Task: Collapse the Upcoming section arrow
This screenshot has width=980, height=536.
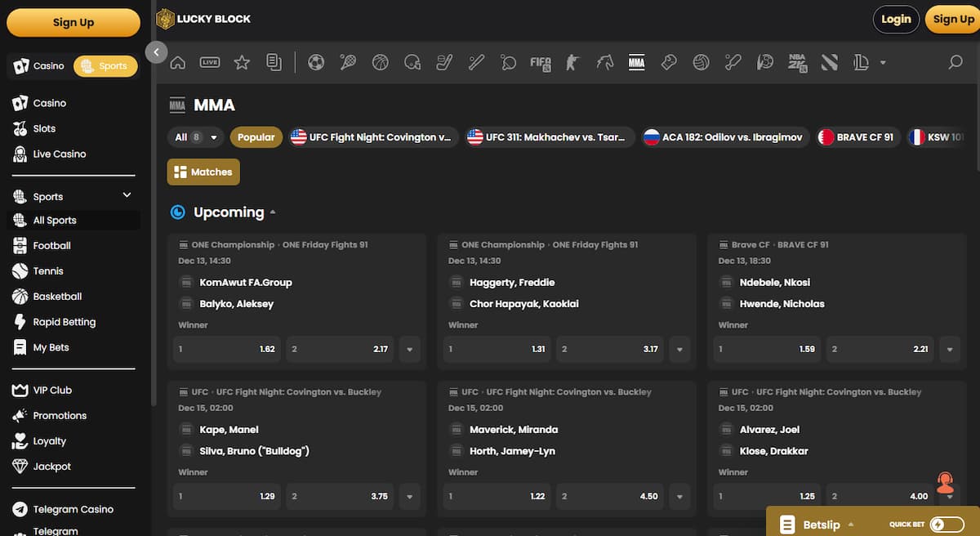Action: point(273,212)
